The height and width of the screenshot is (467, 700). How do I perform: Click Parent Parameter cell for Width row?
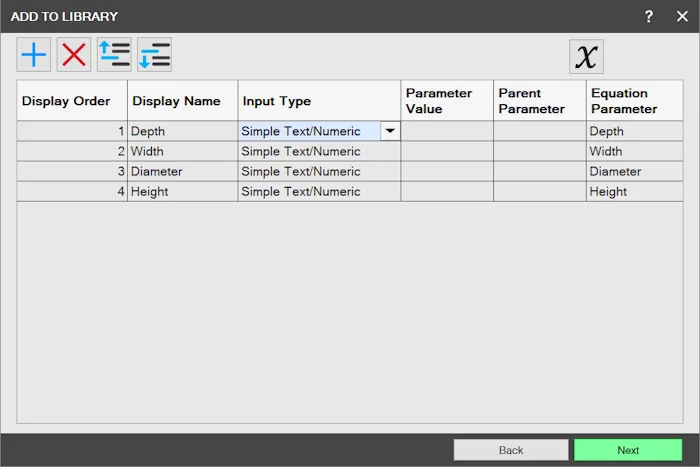click(x=540, y=151)
